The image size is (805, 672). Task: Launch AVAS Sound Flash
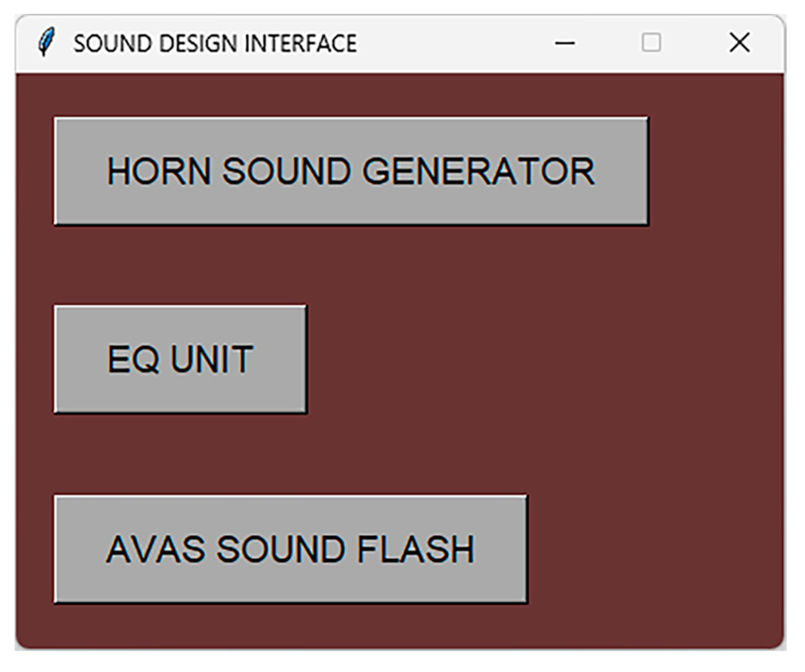290,549
